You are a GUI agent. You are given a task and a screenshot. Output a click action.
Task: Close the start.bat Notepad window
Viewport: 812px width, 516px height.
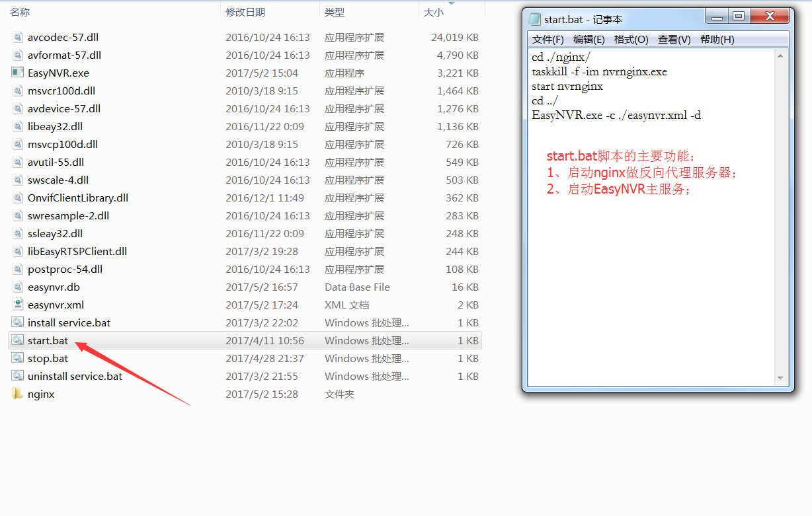(769, 17)
